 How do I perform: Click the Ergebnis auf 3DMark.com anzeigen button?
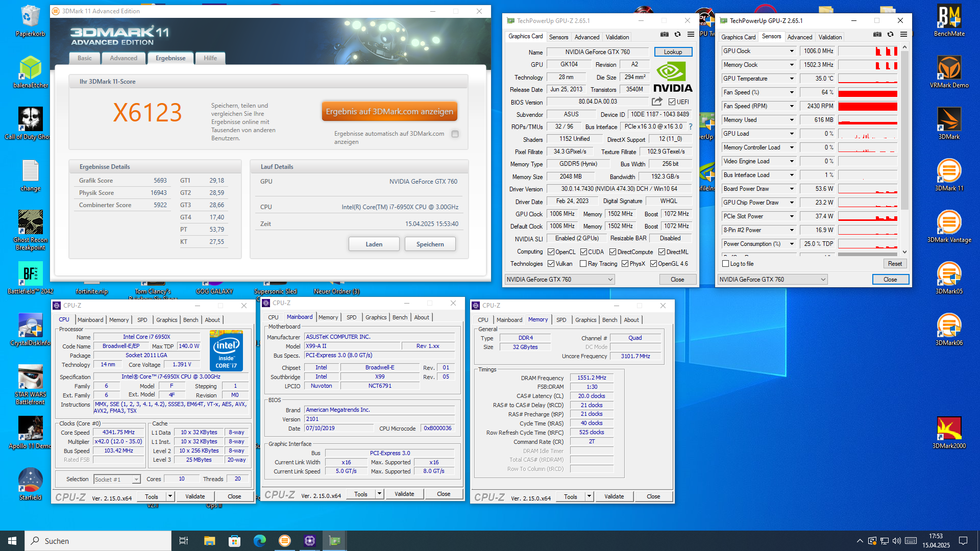(x=389, y=111)
